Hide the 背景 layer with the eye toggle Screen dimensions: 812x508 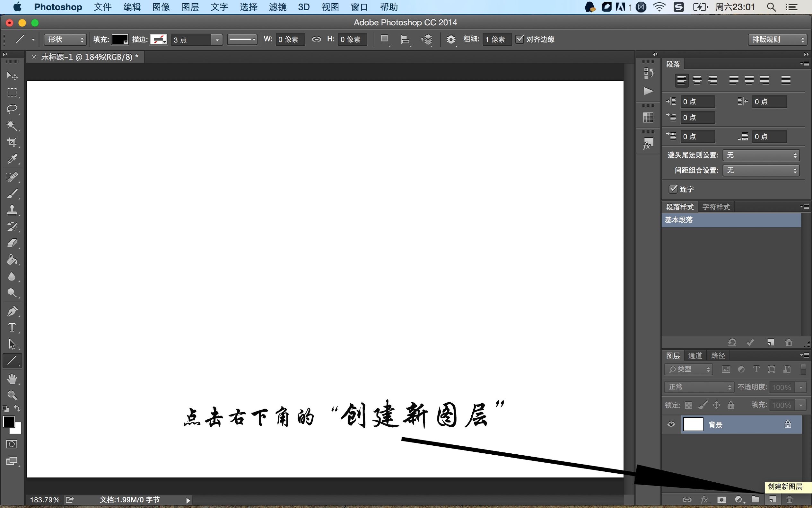tap(671, 424)
